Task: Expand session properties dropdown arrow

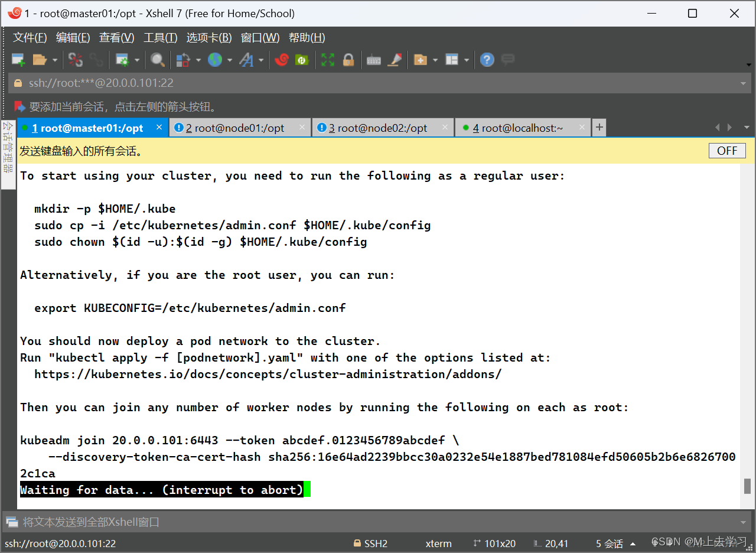Action: pos(137,60)
